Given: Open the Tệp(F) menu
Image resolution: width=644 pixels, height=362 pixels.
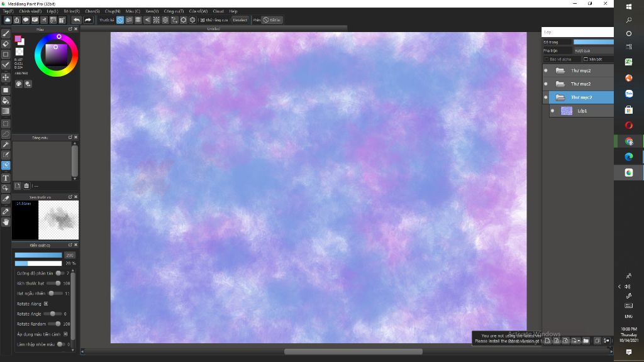Looking at the screenshot, I should click(x=8, y=11).
